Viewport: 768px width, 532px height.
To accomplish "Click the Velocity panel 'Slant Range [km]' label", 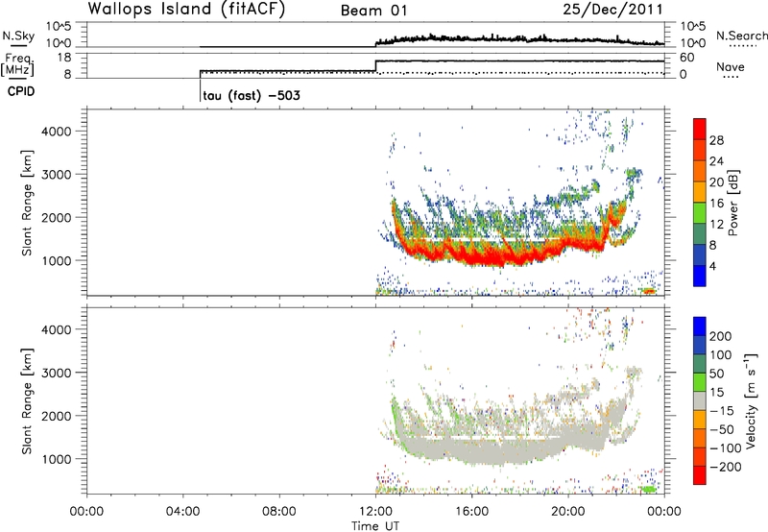I will (27, 401).
